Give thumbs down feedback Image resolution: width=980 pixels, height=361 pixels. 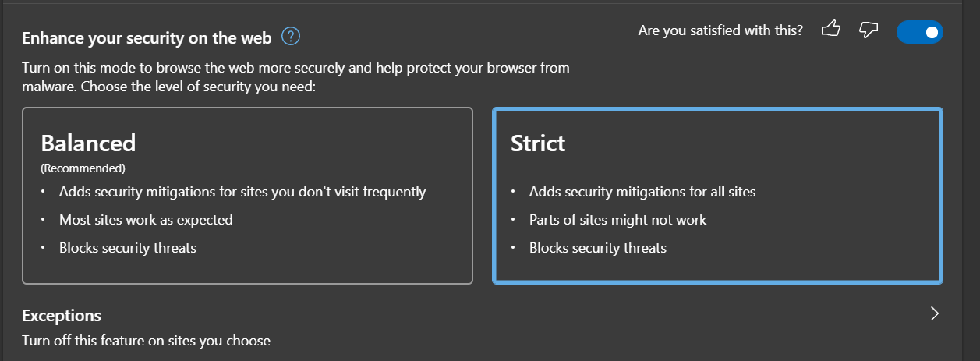click(869, 30)
